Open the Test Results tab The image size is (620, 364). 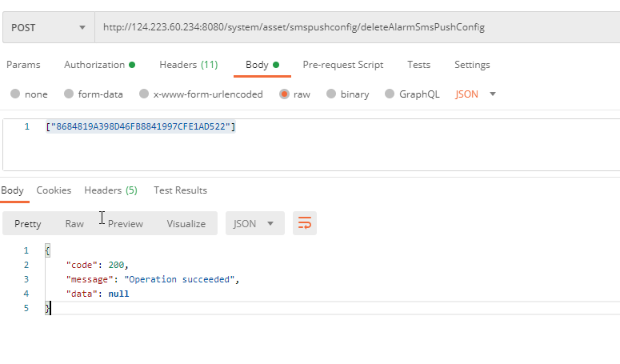pyautogui.click(x=180, y=190)
